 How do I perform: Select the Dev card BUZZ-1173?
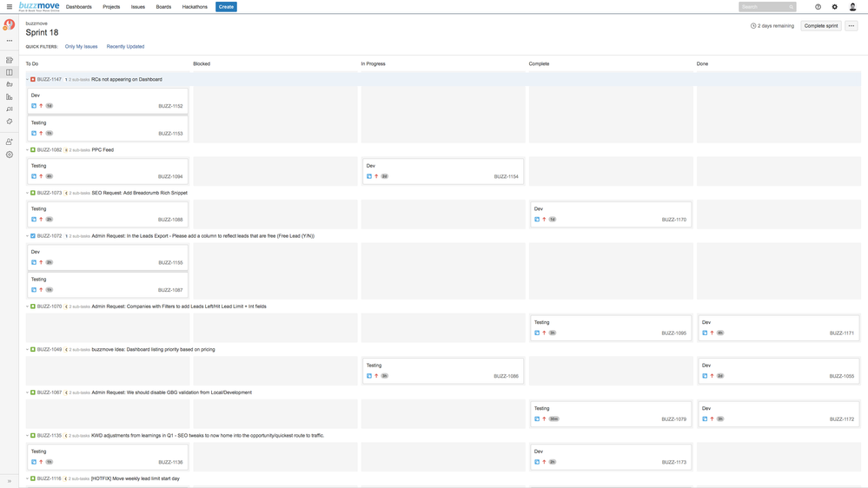coord(611,457)
